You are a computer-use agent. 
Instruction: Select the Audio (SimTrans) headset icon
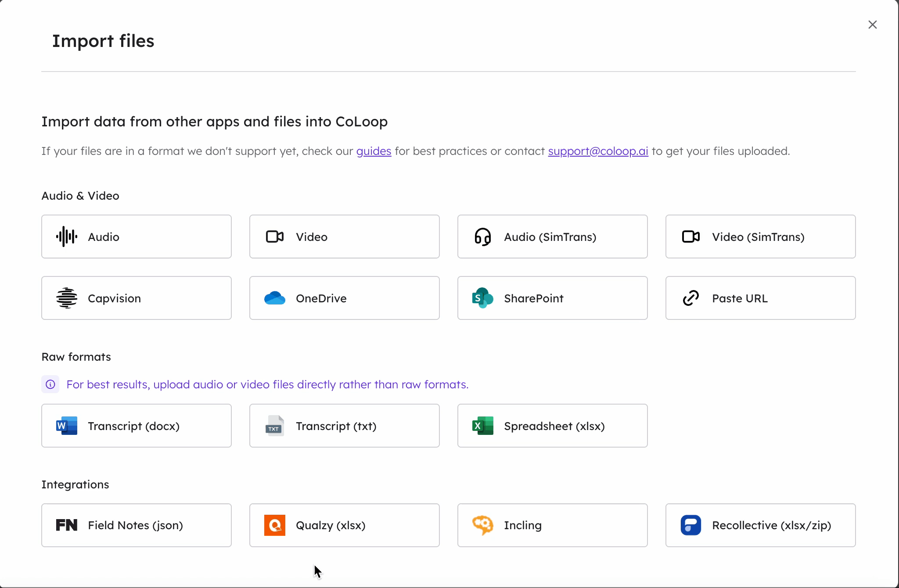click(482, 237)
